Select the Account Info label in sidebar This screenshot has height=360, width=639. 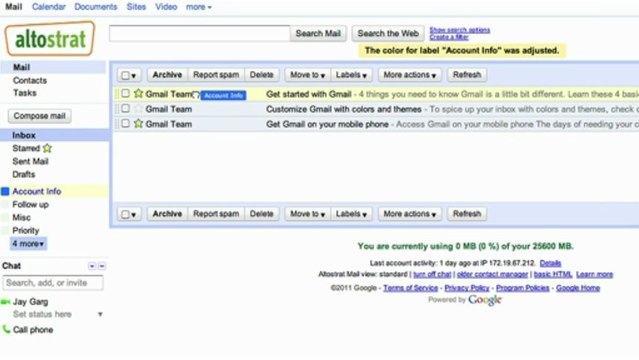[x=37, y=191]
